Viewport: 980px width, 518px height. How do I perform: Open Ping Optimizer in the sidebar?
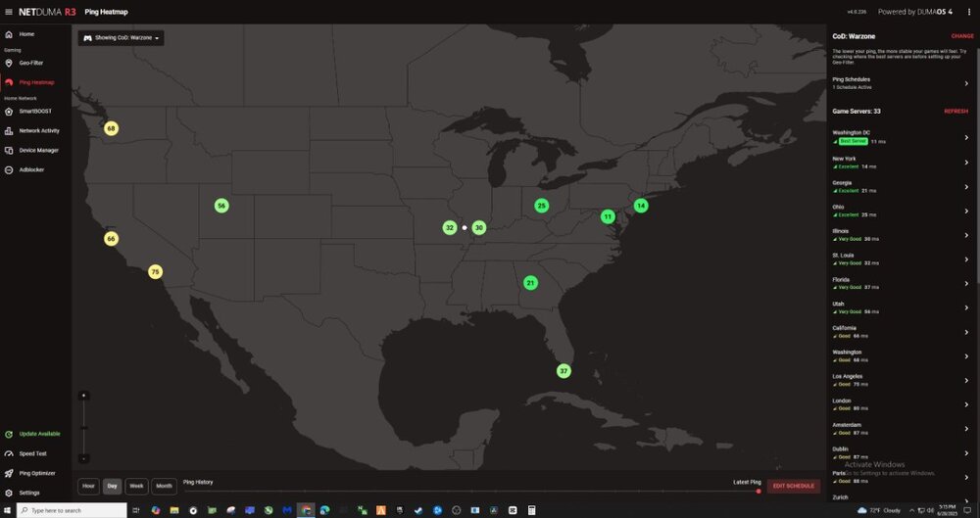[x=35, y=473]
